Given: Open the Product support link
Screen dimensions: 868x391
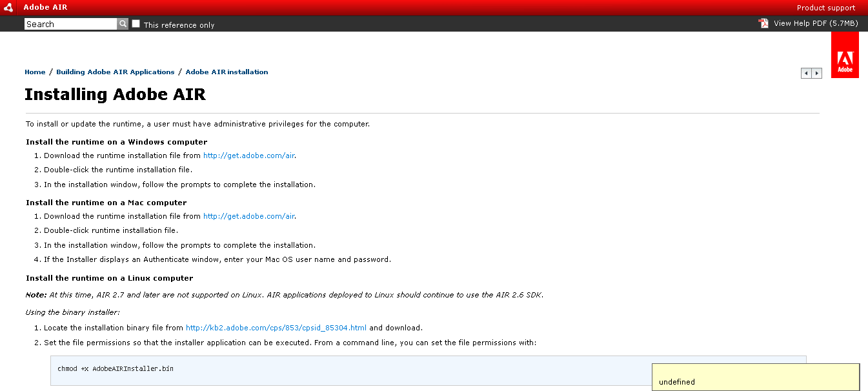Looking at the screenshot, I should tap(825, 8).
